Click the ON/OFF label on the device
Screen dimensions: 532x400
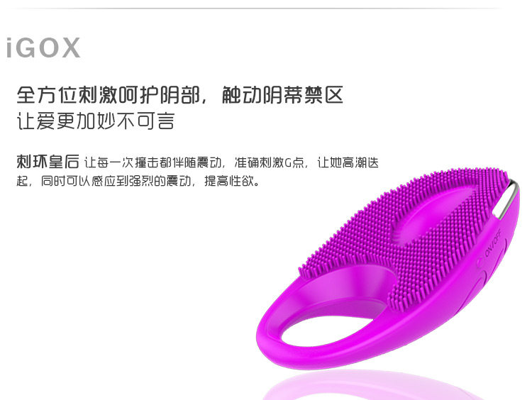click(493, 244)
